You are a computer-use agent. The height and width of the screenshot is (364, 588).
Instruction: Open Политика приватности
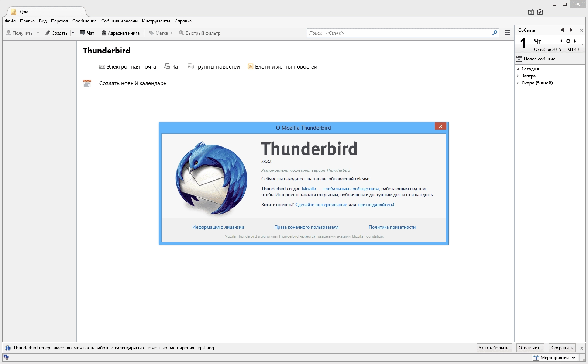click(392, 227)
